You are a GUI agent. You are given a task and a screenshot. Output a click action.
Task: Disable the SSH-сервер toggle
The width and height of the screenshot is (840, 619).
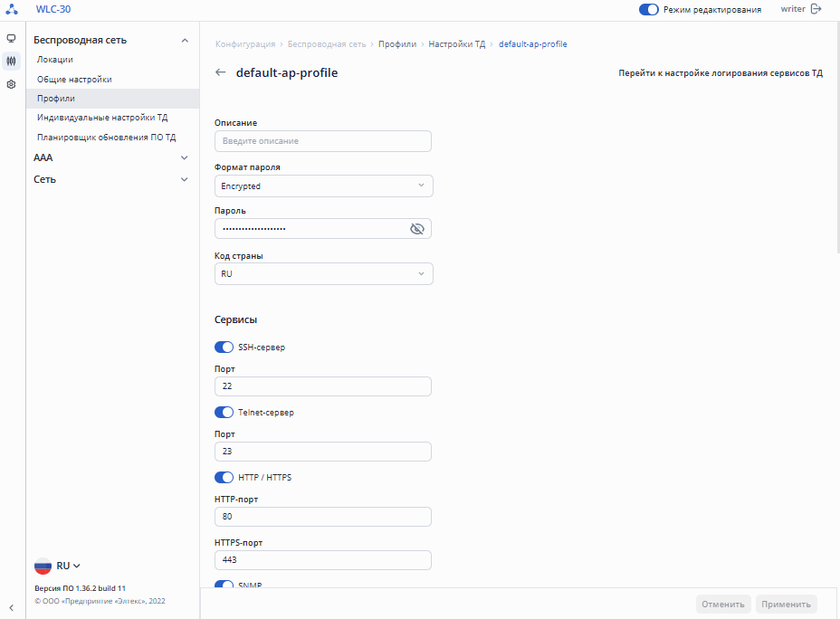(224, 347)
